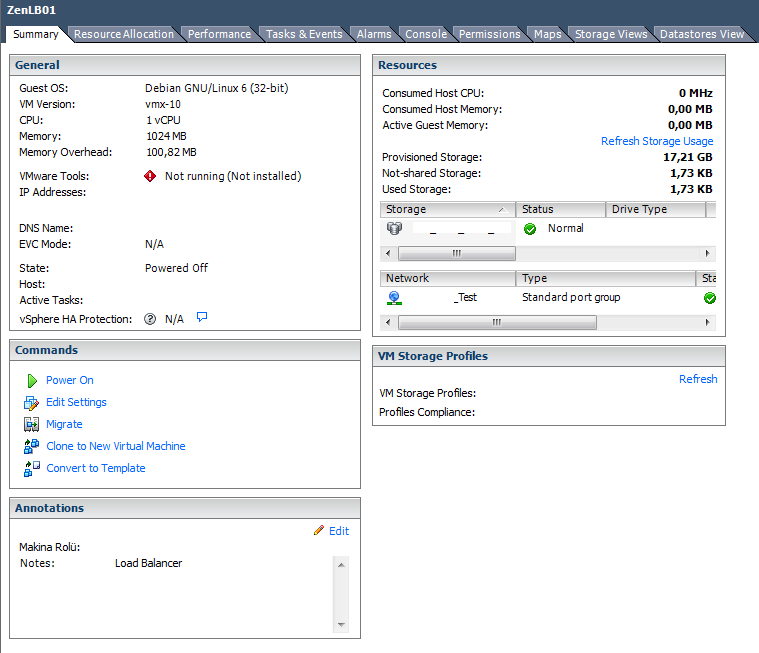The image size is (759, 653).
Task: Click 'Not running (Not installed)' text
Action: pyautogui.click(x=233, y=176)
